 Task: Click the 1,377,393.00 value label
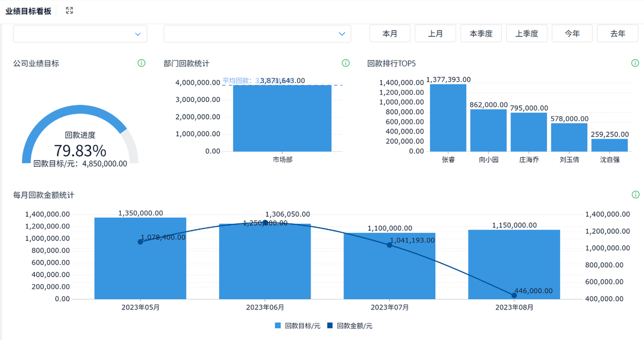coord(448,79)
